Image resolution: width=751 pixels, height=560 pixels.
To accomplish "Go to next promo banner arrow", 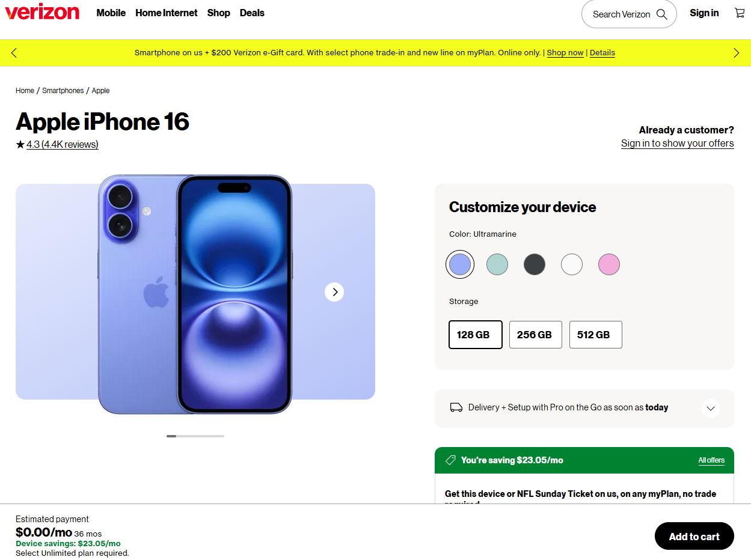I will [737, 53].
